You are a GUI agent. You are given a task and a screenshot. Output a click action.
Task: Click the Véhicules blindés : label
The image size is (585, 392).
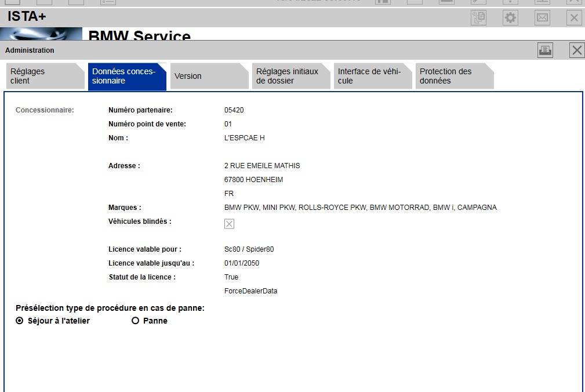point(140,222)
